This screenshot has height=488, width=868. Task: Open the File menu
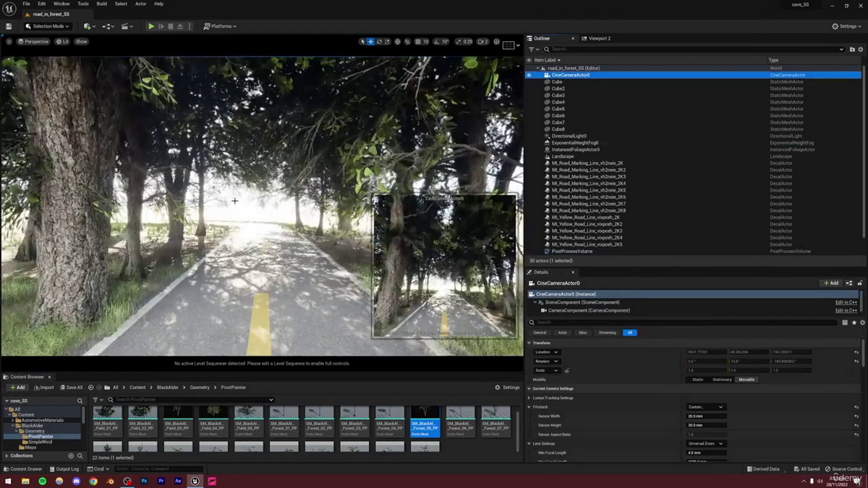[26, 4]
